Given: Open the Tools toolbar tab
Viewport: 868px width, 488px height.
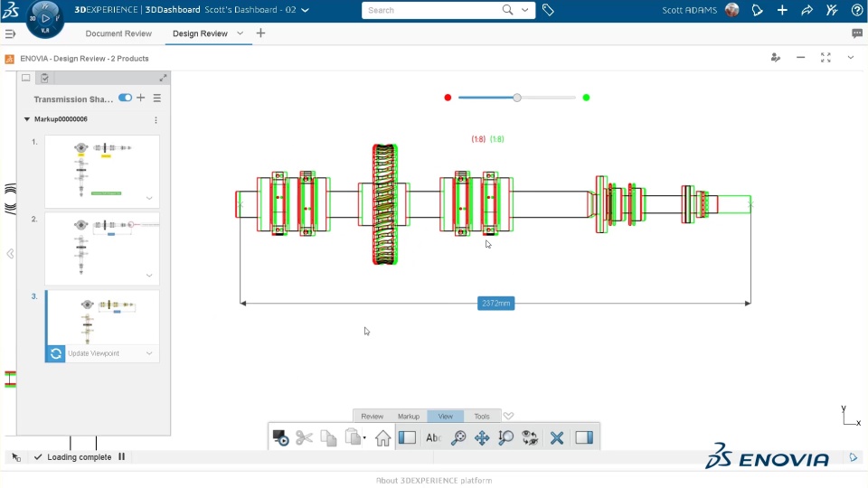Looking at the screenshot, I should tap(482, 416).
